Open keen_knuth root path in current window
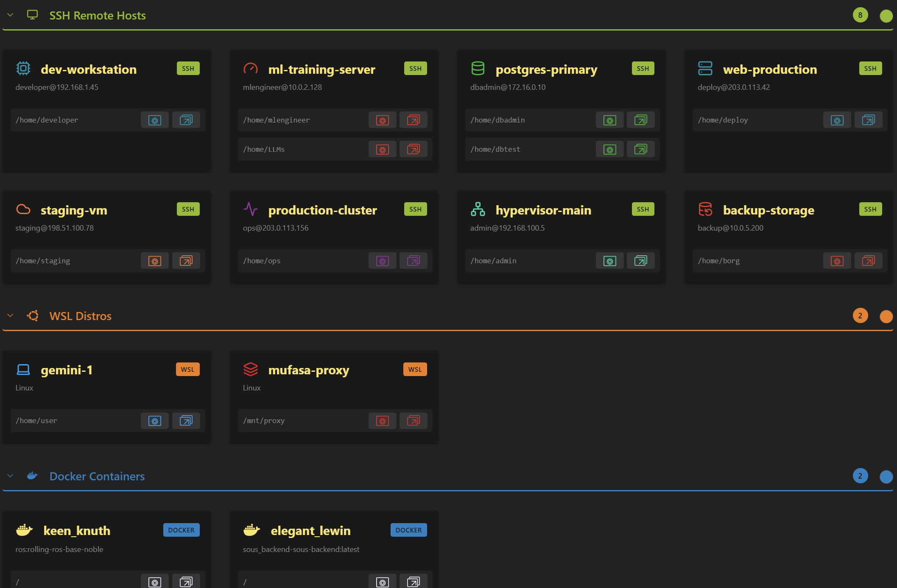 pos(155,582)
